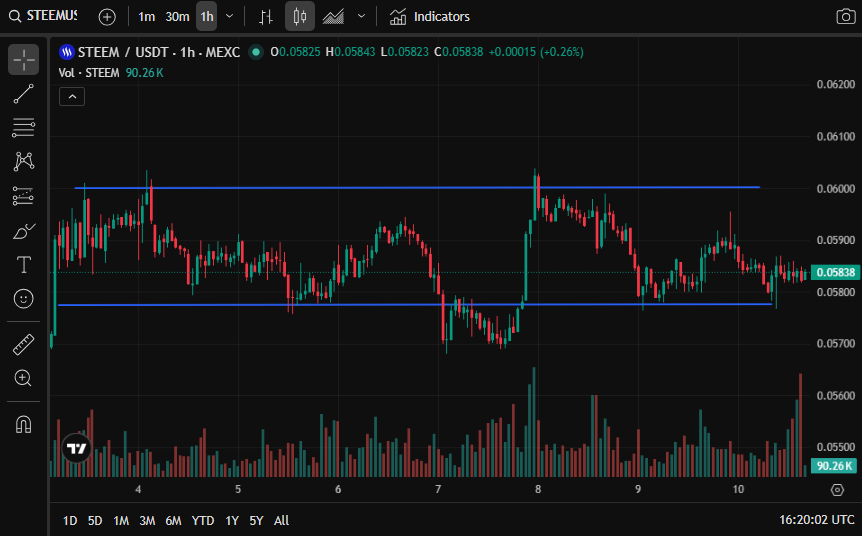Select the Bars chart style
The image size is (862, 536).
click(x=266, y=17)
